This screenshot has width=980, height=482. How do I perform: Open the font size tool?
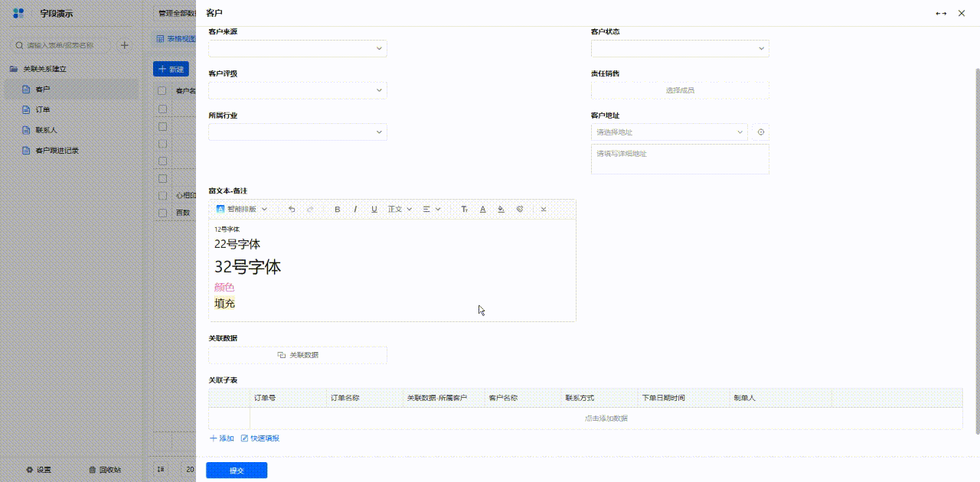464,209
